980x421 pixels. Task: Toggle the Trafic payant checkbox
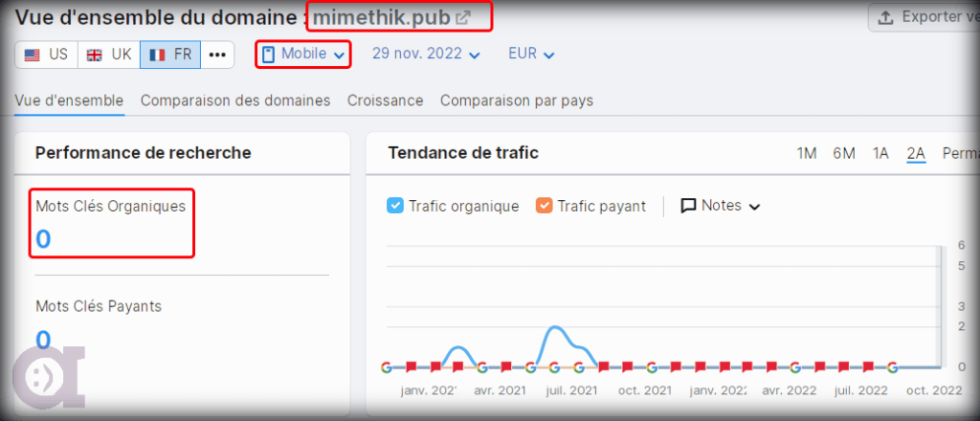(x=545, y=206)
